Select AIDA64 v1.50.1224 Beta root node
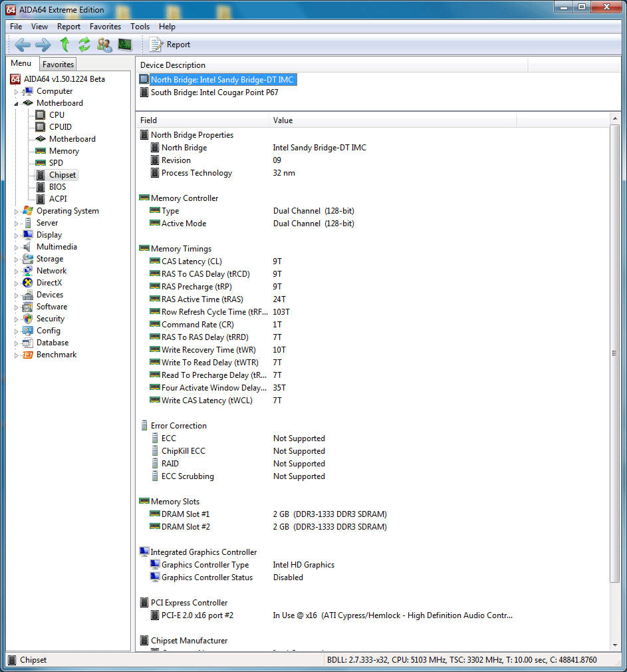The image size is (627, 672). [64, 79]
